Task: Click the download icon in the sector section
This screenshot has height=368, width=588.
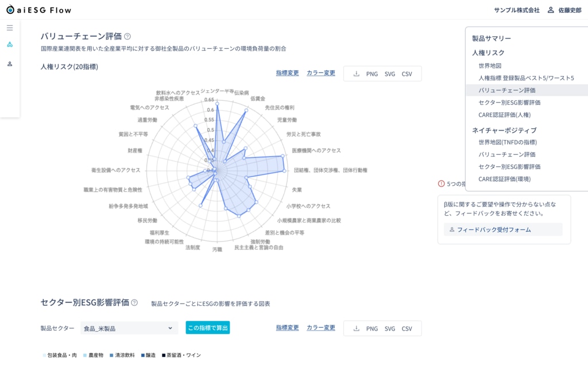Action: tap(356, 328)
